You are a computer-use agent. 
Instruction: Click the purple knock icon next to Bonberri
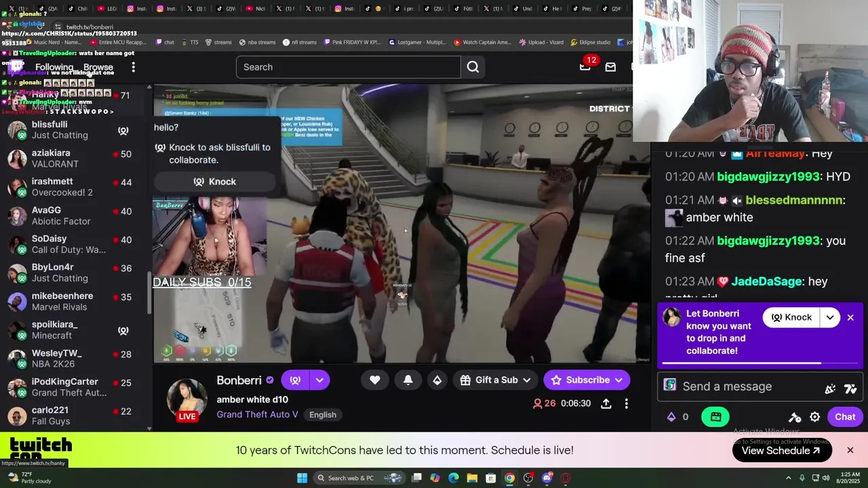coord(295,380)
